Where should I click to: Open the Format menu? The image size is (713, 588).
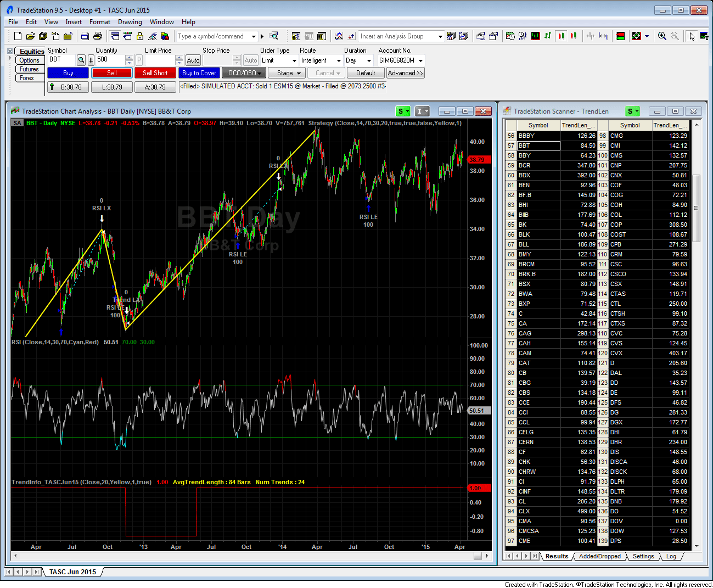(100, 22)
